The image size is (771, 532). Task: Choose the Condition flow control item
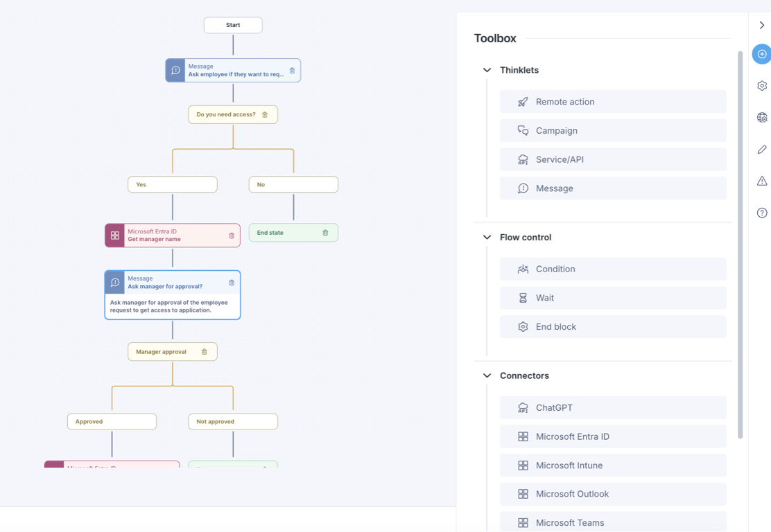[x=613, y=269]
